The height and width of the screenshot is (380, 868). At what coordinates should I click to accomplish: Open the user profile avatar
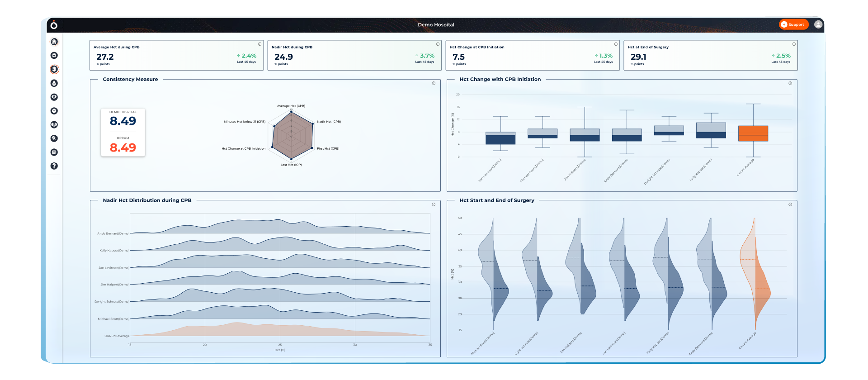coord(818,24)
